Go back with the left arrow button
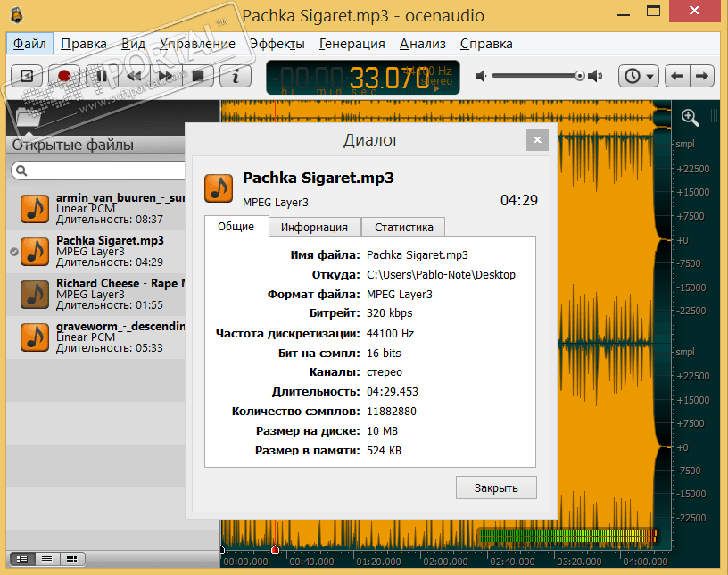 677,76
